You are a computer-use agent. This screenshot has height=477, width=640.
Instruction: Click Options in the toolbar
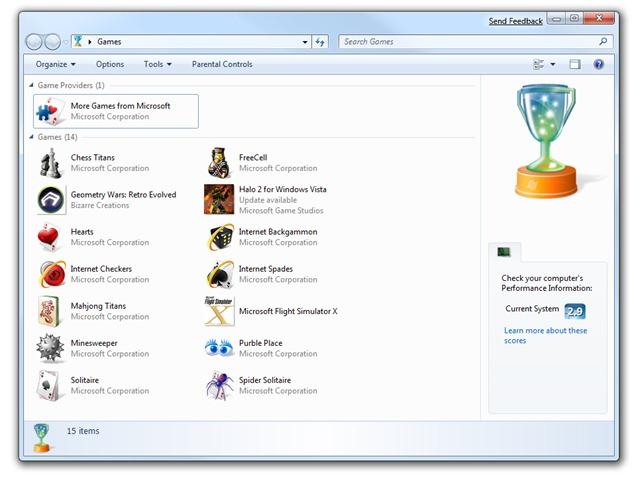tap(110, 64)
